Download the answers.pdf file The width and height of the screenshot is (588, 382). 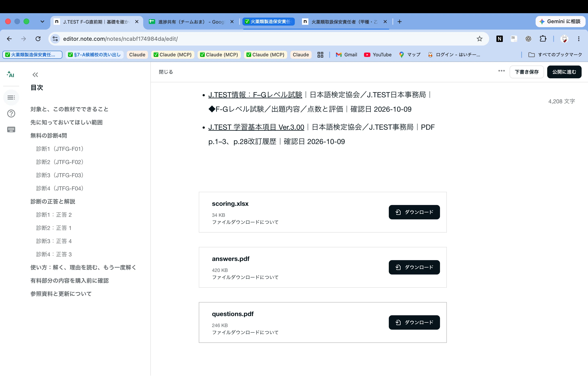(414, 267)
